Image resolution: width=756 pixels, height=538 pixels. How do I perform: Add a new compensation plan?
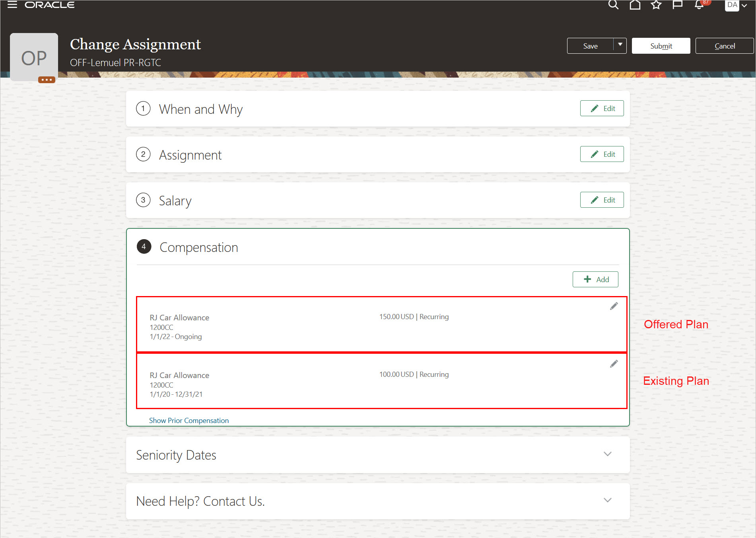595,279
